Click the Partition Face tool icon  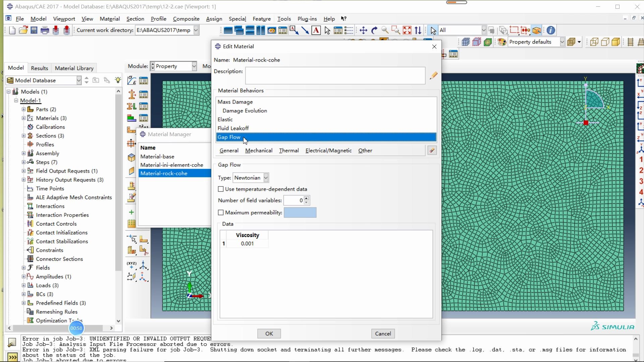(144, 239)
